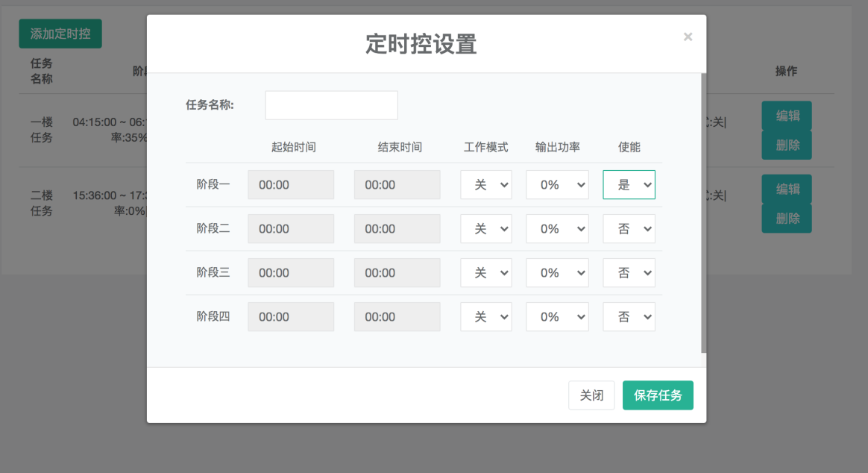Set 阶段四 结束时间 field

click(x=397, y=317)
